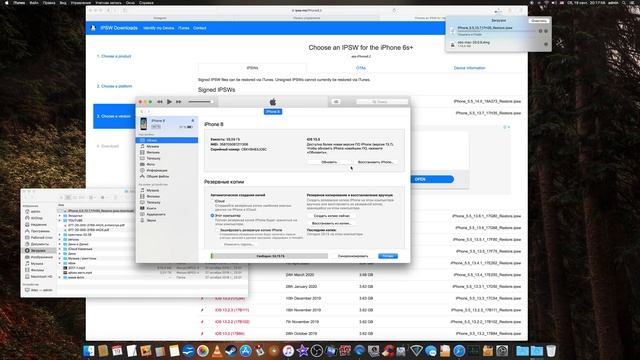Click the iPhone storage capacity bar

269,256
